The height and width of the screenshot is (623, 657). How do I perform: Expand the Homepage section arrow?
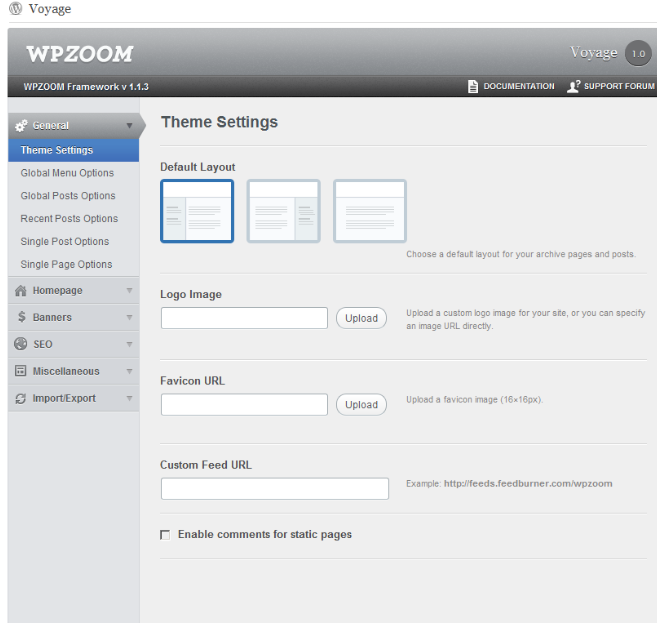[129, 290]
